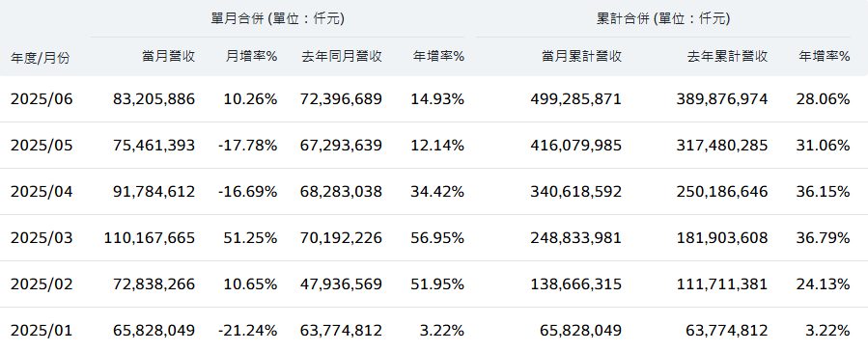The width and height of the screenshot is (868, 351).
Task: Select the 2025/02 row label
Action: (x=42, y=284)
